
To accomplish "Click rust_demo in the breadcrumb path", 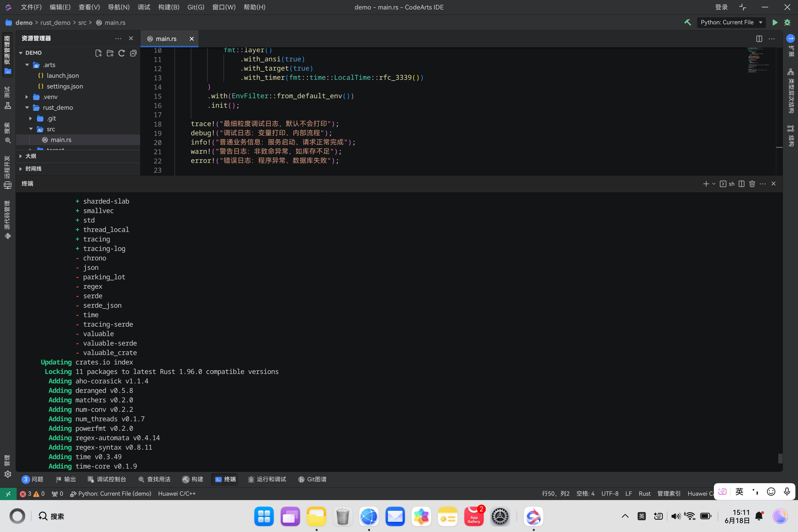I will click(x=55, y=23).
